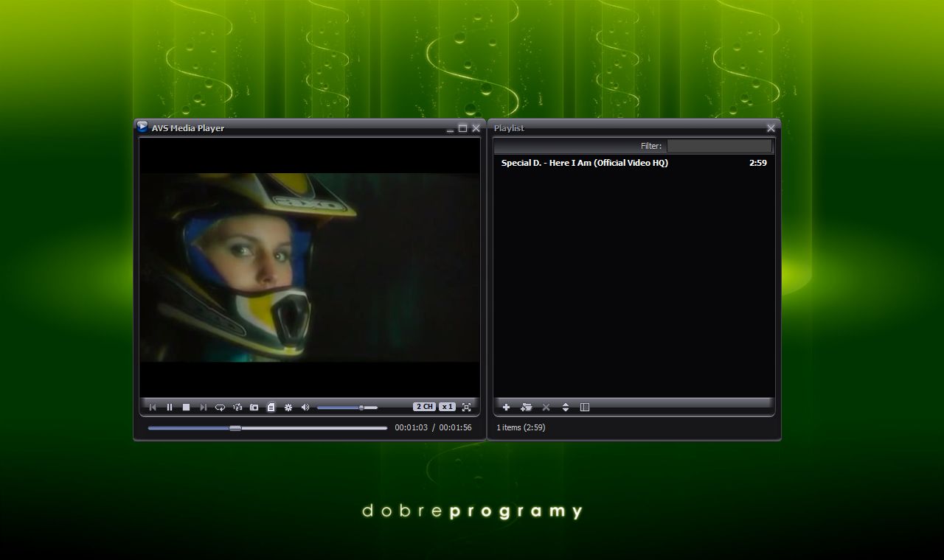This screenshot has width=944, height=560.
Task: Close the AVS Media Player window
Action: pos(476,128)
